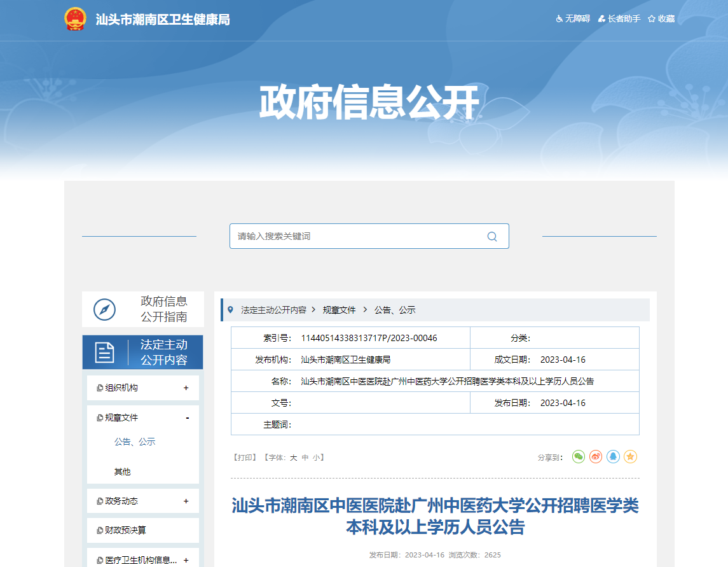The width and height of the screenshot is (728, 567).
Task: Click the 成文日期 value 2023-04-16
Action: click(563, 360)
